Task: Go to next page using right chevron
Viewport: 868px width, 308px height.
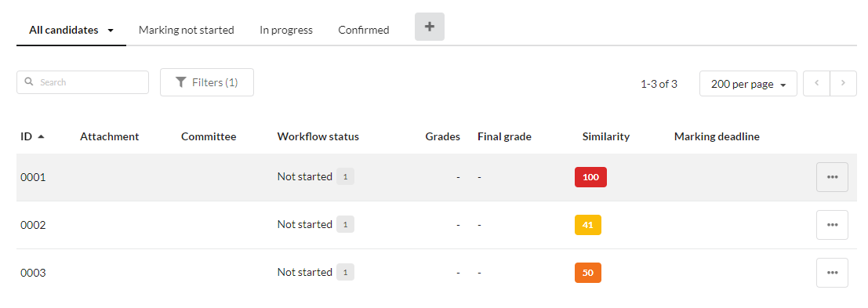Action: pyautogui.click(x=843, y=84)
